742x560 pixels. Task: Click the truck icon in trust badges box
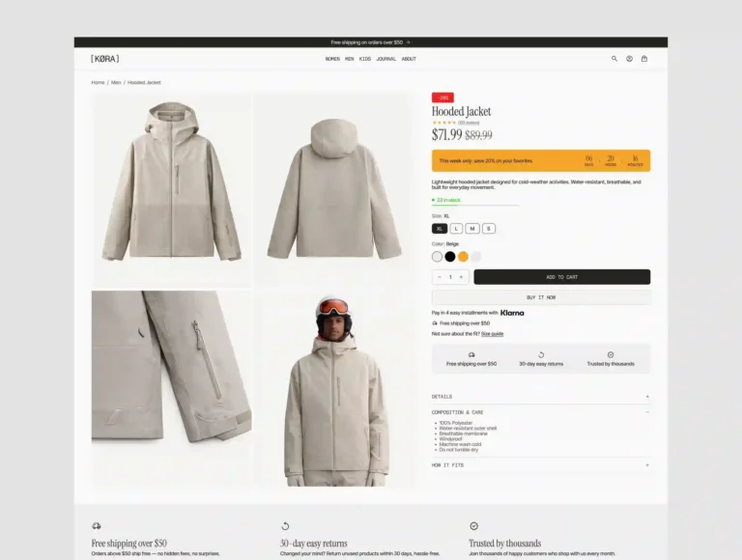point(471,354)
